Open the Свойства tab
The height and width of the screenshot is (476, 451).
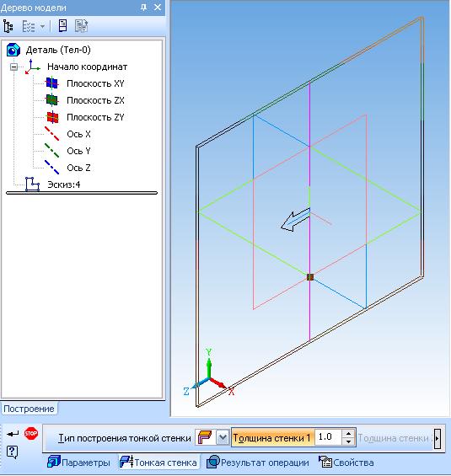tap(346, 463)
